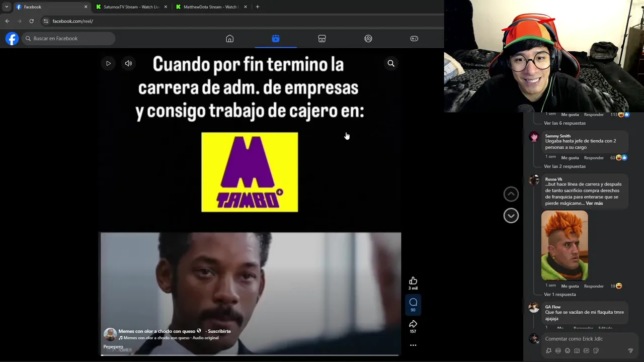Image resolution: width=644 pixels, height=362 pixels.
Task: Subscribe to the page with 'Suscribirte'
Action: (219, 331)
